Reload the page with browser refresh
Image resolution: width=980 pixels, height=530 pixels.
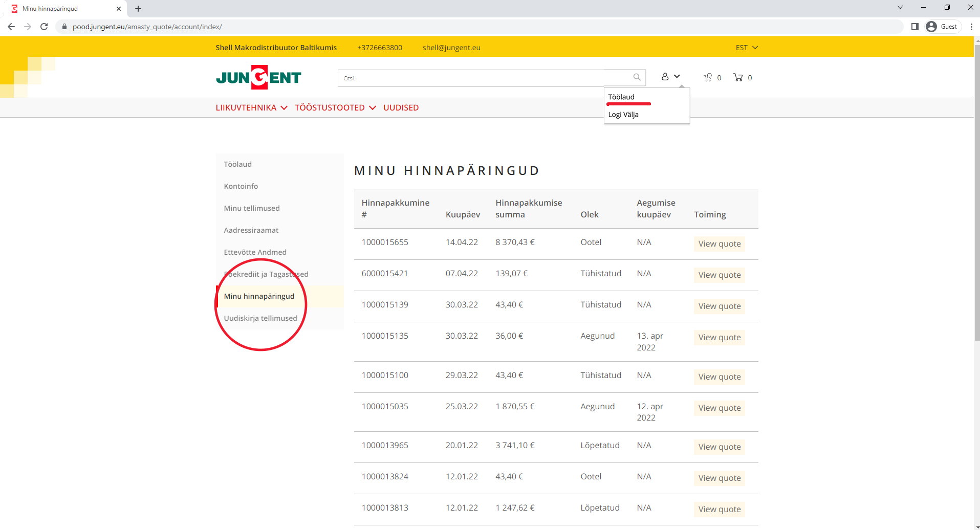click(44, 27)
